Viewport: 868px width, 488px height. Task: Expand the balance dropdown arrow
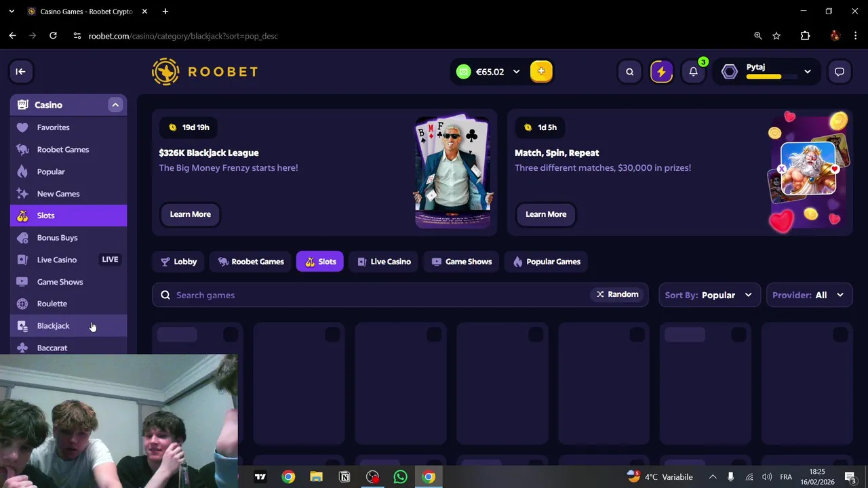(x=516, y=71)
